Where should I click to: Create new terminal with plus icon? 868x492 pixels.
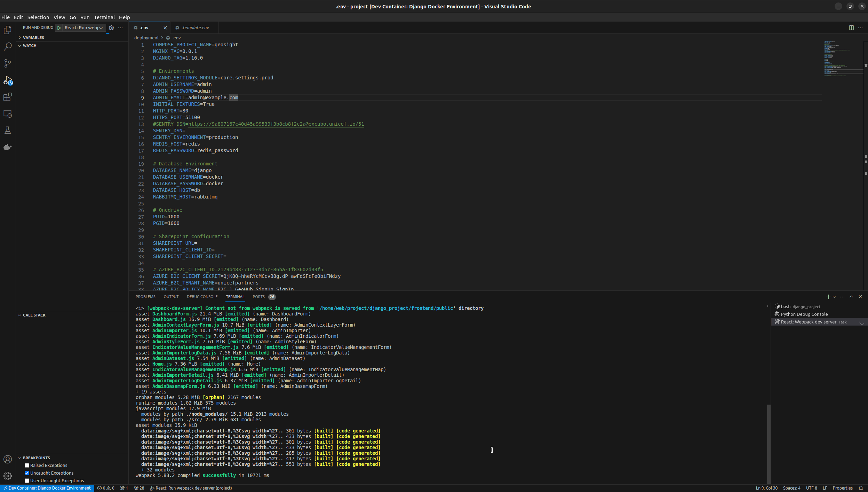click(x=828, y=297)
